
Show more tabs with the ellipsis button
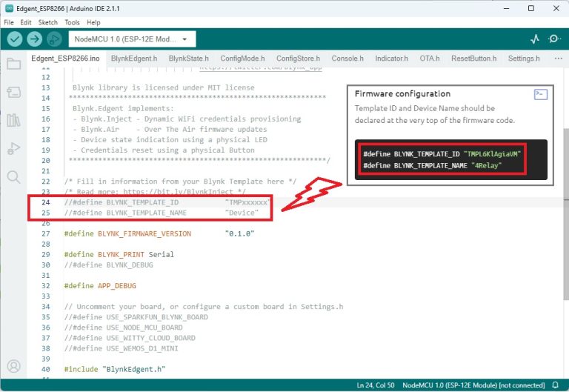[x=557, y=58]
